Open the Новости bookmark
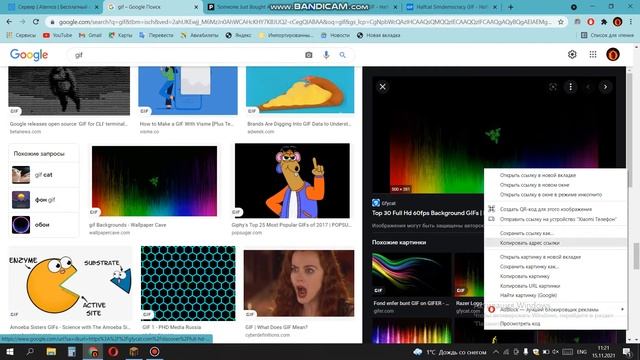Viewport: 640px width, 360px height. tap(336, 36)
